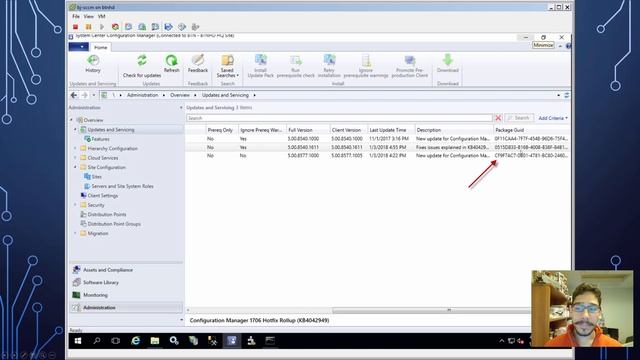The height and width of the screenshot is (360, 640).
Task: Pause the VM using the orange toolbar button
Action: [89, 27]
